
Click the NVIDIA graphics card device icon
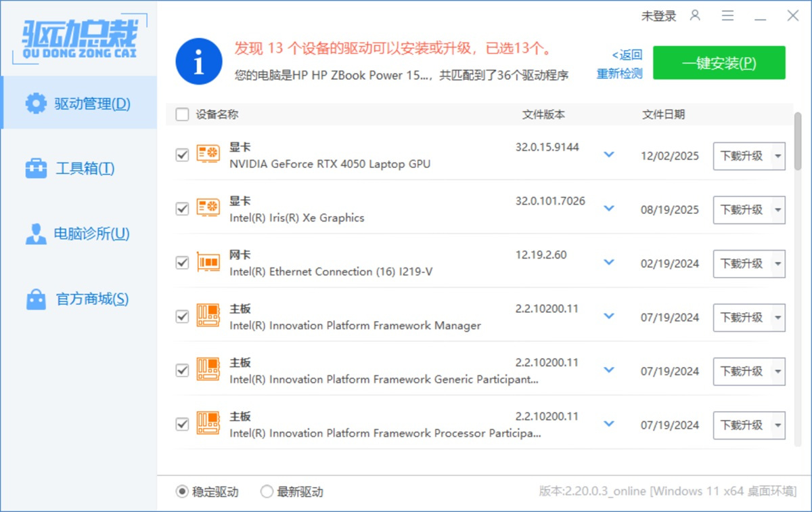click(208, 154)
